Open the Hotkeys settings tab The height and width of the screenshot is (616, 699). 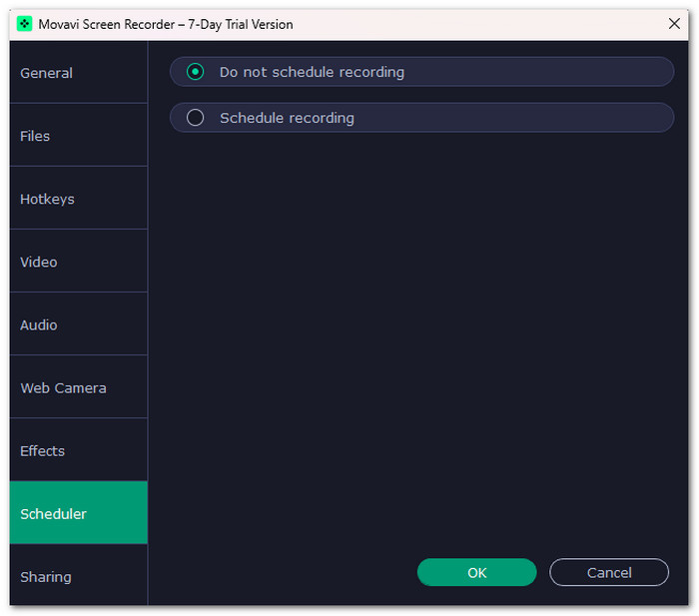tap(79, 198)
